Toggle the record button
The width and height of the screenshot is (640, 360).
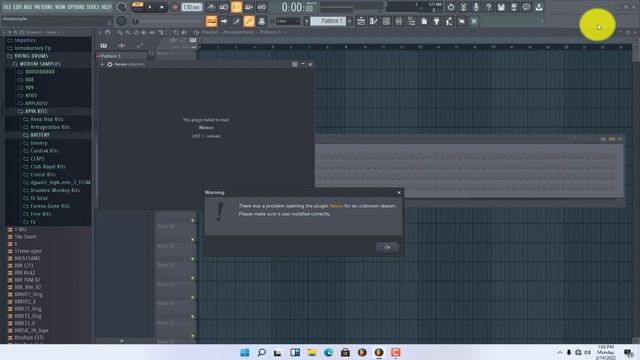point(175,7)
